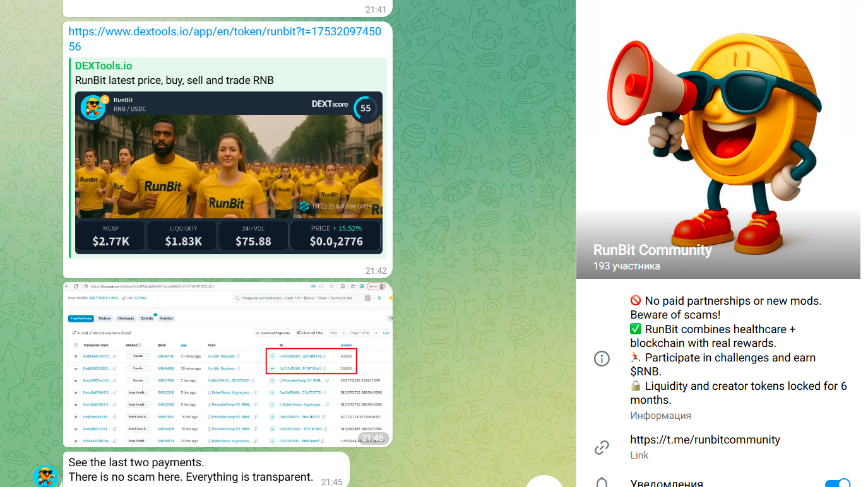The height and width of the screenshot is (487, 868).
Task: Click the "Link" label under the invite URL
Action: coord(639,455)
